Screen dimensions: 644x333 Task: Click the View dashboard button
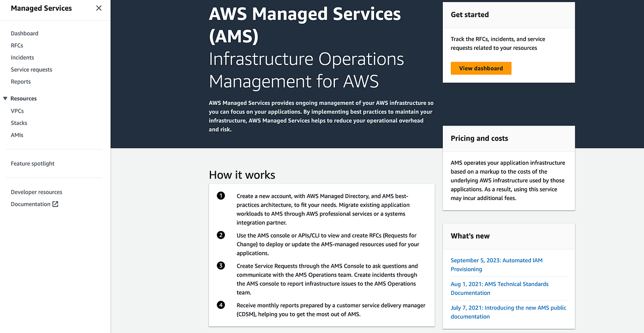[x=481, y=68]
